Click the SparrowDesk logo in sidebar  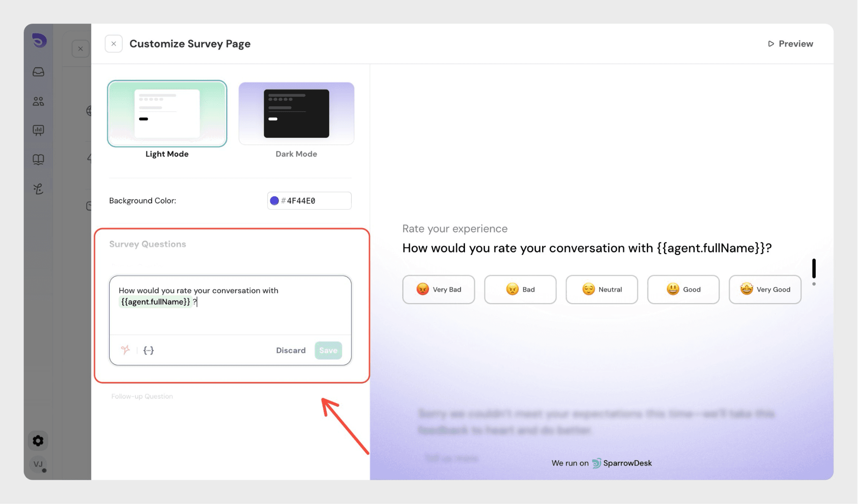(x=39, y=41)
